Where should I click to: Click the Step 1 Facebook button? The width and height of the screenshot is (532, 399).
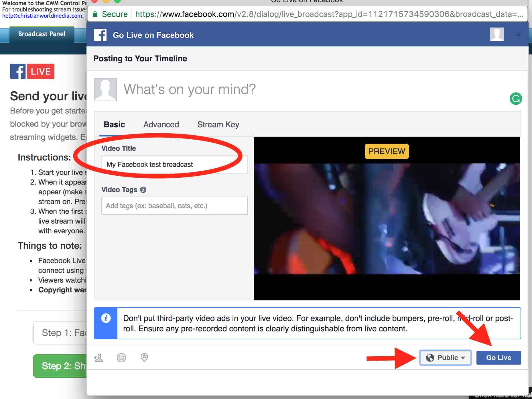pyautogui.click(x=60, y=332)
